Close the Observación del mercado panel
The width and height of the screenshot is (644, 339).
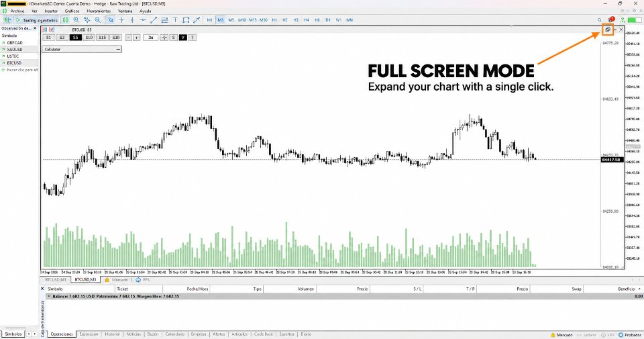point(35,28)
